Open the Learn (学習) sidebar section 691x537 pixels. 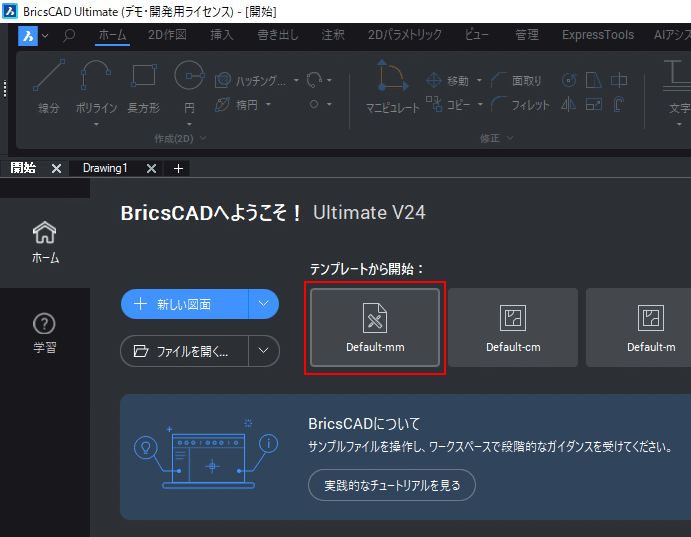[45, 333]
